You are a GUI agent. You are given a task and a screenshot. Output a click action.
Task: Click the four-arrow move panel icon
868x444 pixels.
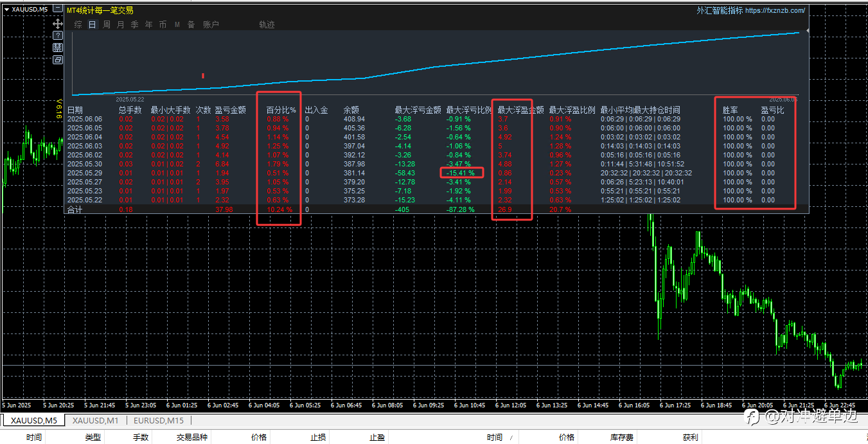(58, 23)
